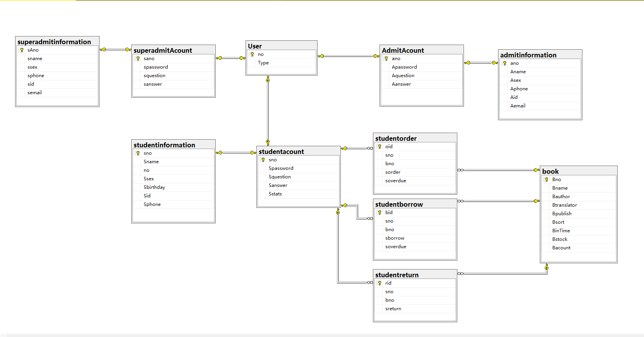Select the AdmitAcount table header
This screenshot has height=337, width=644.
click(422, 50)
